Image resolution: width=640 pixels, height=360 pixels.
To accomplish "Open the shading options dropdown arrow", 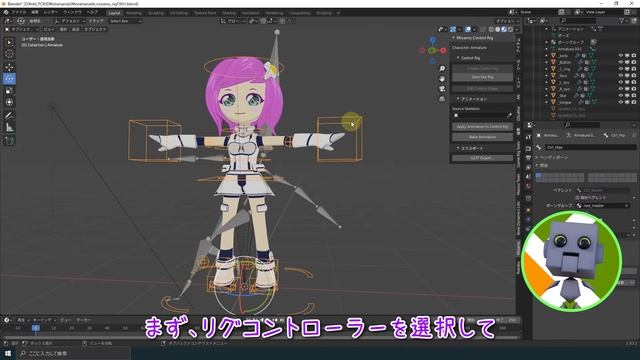I will [x=517, y=29].
